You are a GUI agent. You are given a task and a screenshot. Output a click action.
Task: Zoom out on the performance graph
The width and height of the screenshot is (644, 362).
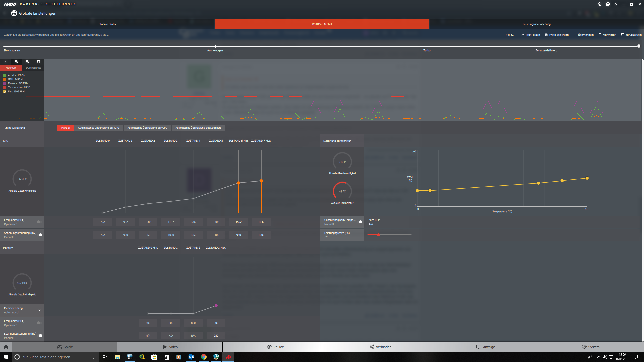28,62
